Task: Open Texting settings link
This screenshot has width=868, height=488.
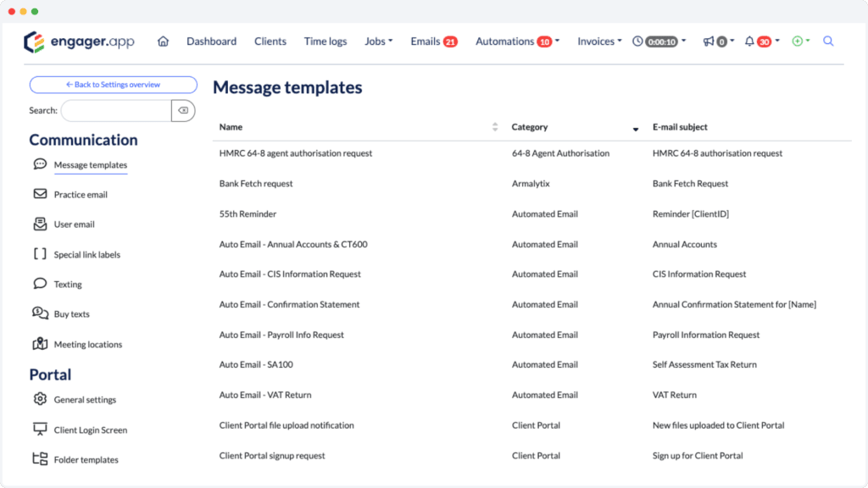Action: tap(68, 285)
